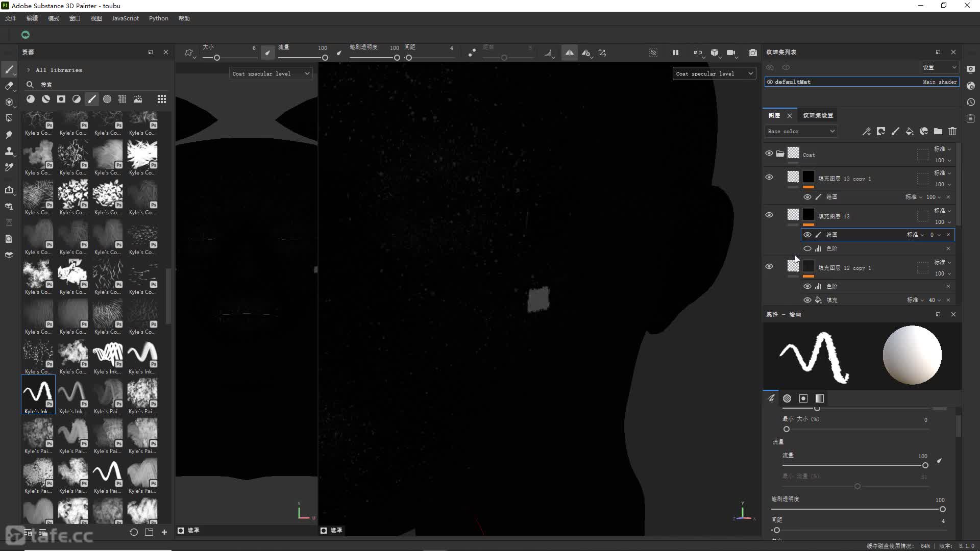Viewport: 980px width, 551px height.
Task: Switch to the 纹理集设置 tab
Action: (818, 115)
